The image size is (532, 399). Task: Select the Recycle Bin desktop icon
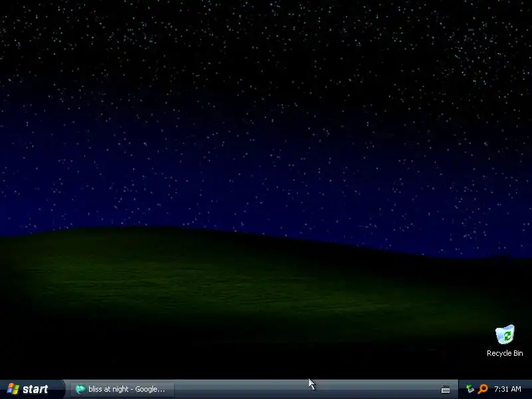(505, 340)
